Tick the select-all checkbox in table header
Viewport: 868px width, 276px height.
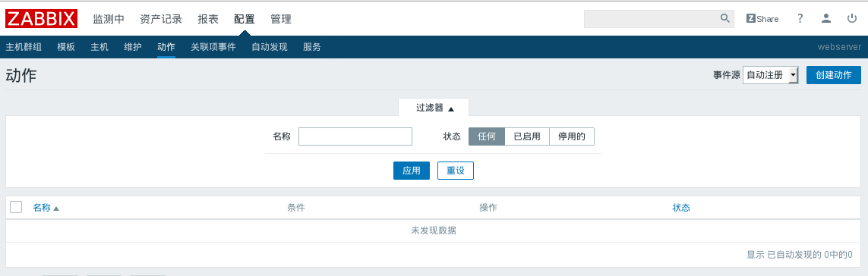tap(16, 207)
